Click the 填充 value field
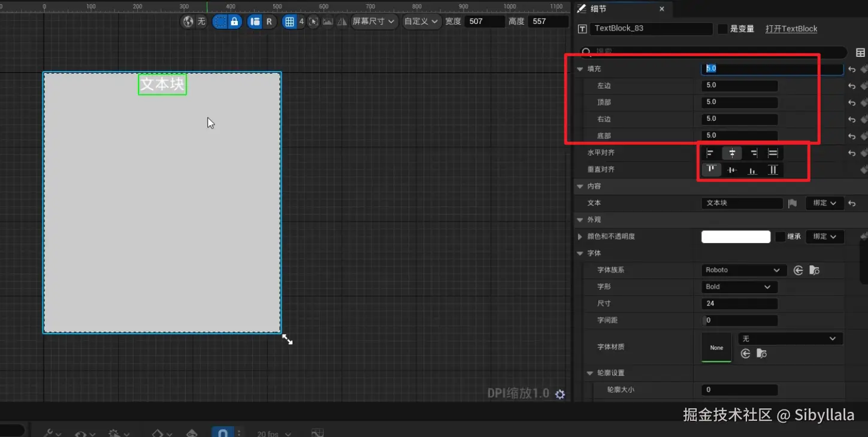 pos(772,69)
